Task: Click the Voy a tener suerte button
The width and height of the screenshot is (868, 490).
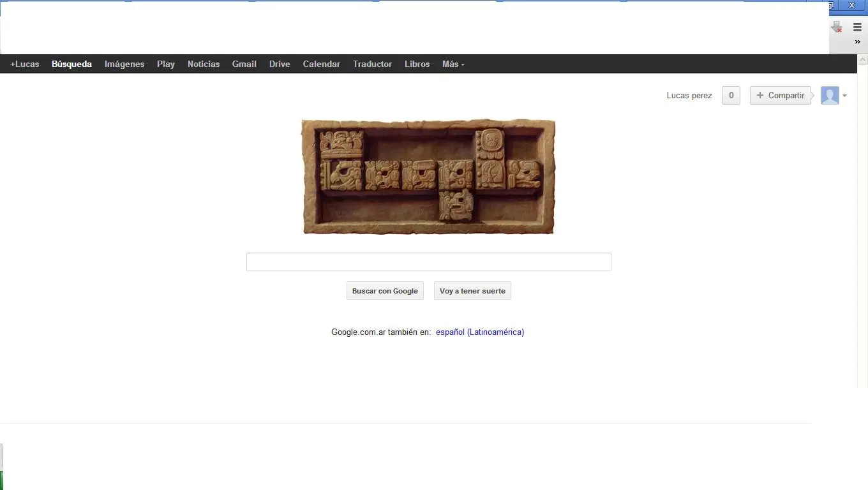Action: (472, 291)
